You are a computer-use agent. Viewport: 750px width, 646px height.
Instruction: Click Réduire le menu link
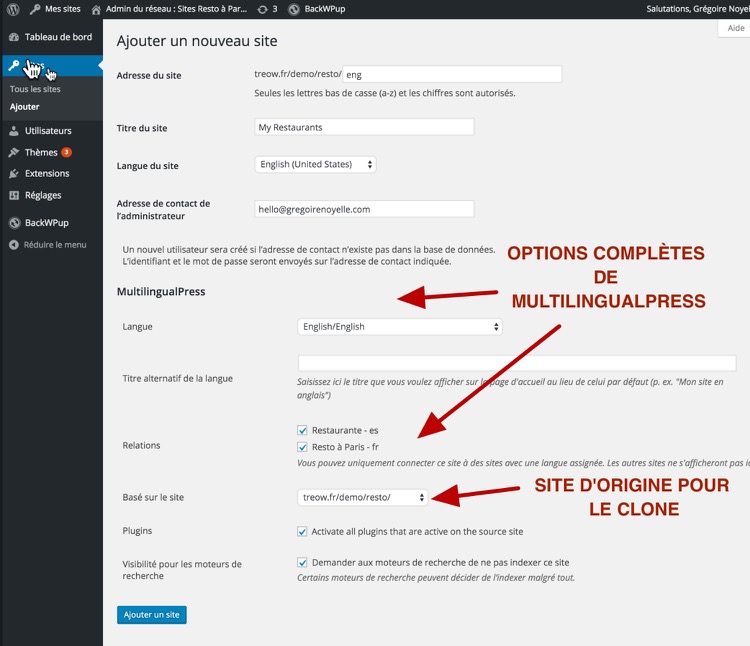[x=55, y=245]
